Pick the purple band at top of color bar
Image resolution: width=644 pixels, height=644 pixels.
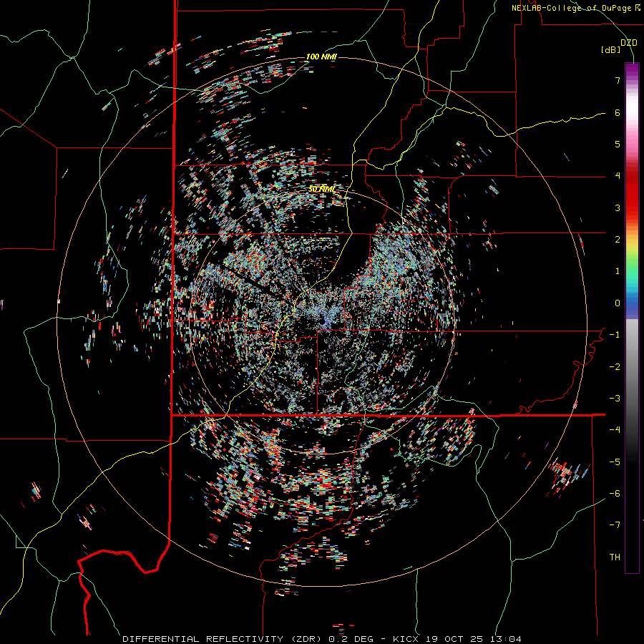(632, 71)
